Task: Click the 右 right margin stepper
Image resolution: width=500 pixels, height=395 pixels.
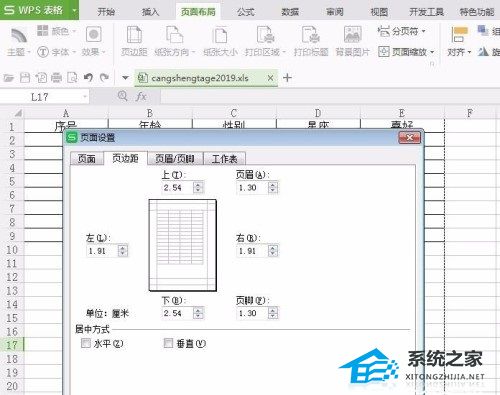Action: point(273,251)
